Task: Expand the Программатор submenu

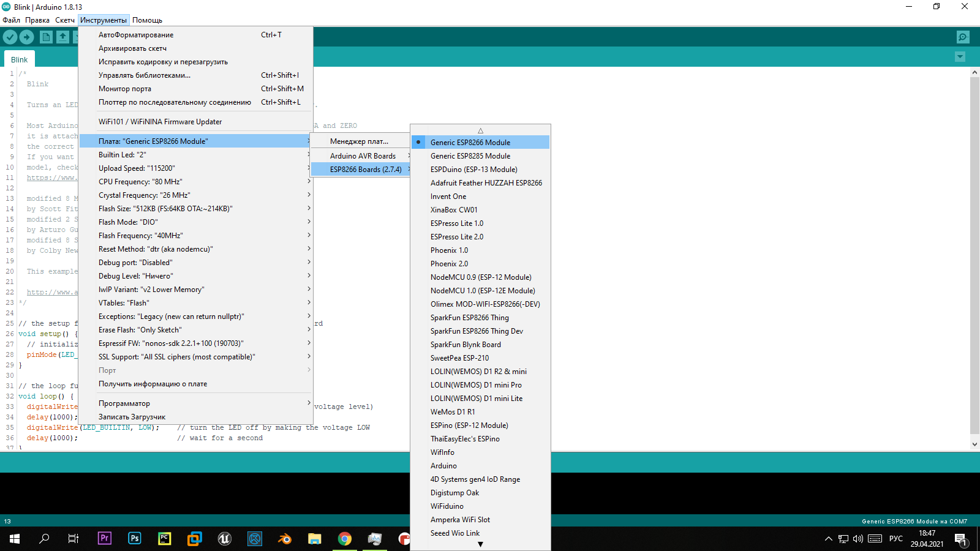Action: coord(196,403)
